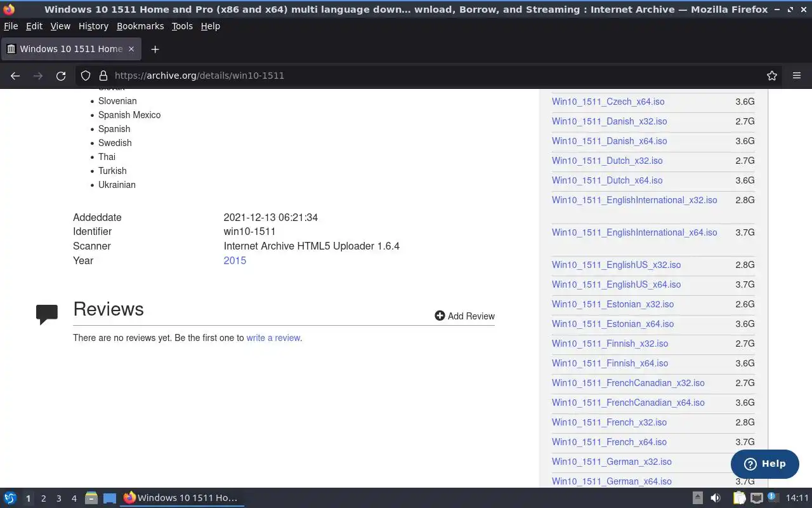Switch to Firefox window in taskbar

[x=183, y=498]
